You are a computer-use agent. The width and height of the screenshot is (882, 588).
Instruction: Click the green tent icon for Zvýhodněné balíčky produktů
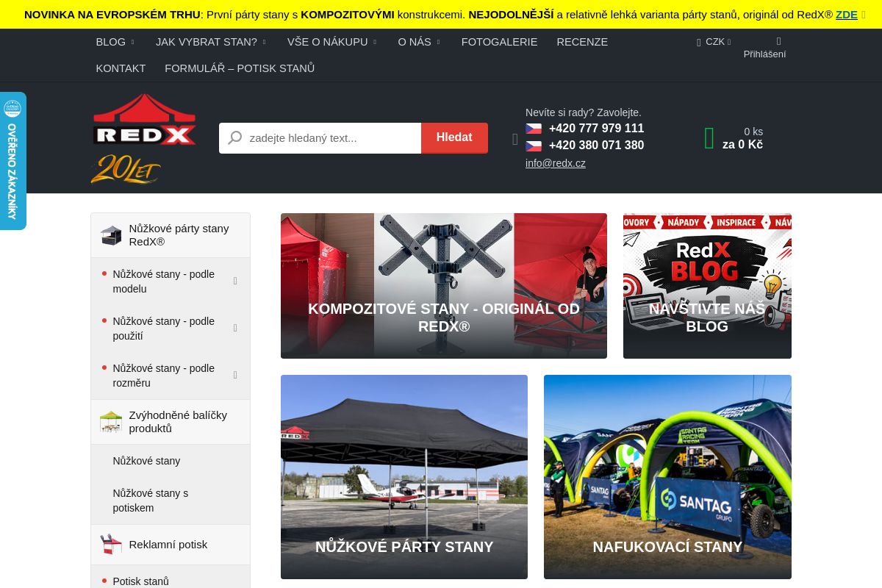pyautogui.click(x=110, y=421)
